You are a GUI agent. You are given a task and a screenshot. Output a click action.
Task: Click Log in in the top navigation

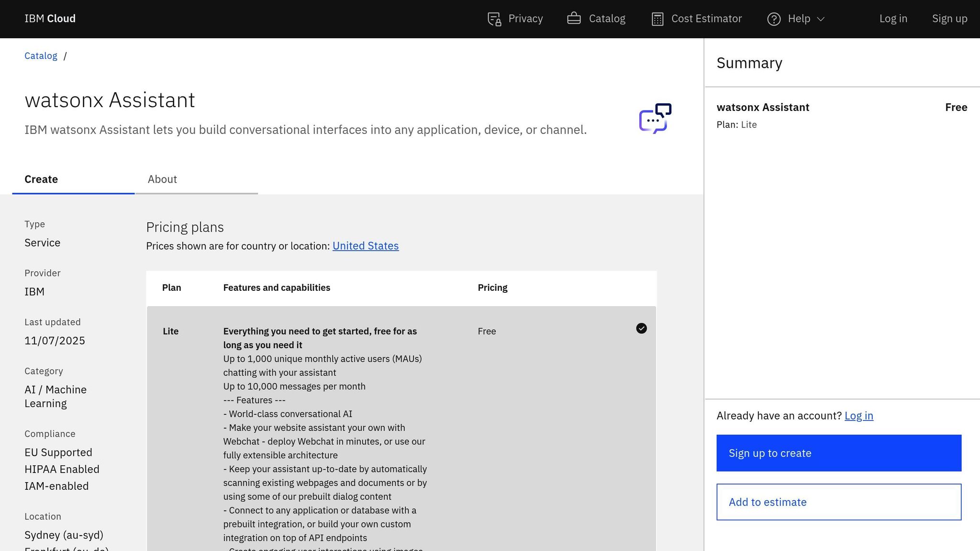pyautogui.click(x=893, y=19)
